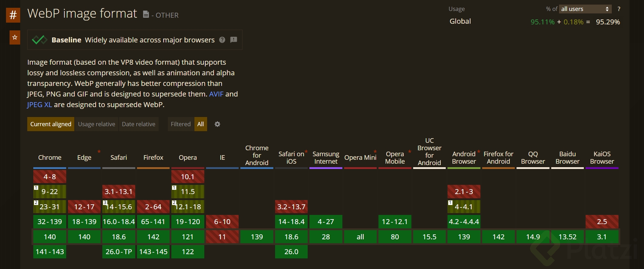Screen dimensions: 644x269
Task: Click the red IE 11 unsupported cell
Action: [x=222, y=237]
